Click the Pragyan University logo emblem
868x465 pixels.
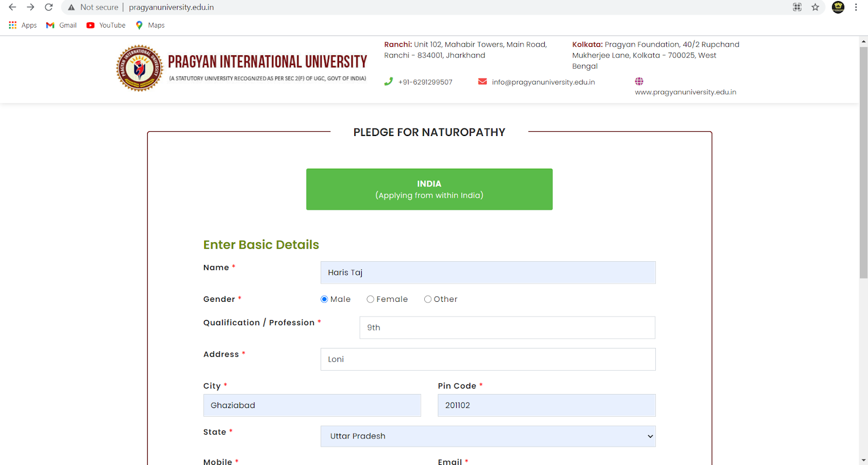(139, 68)
